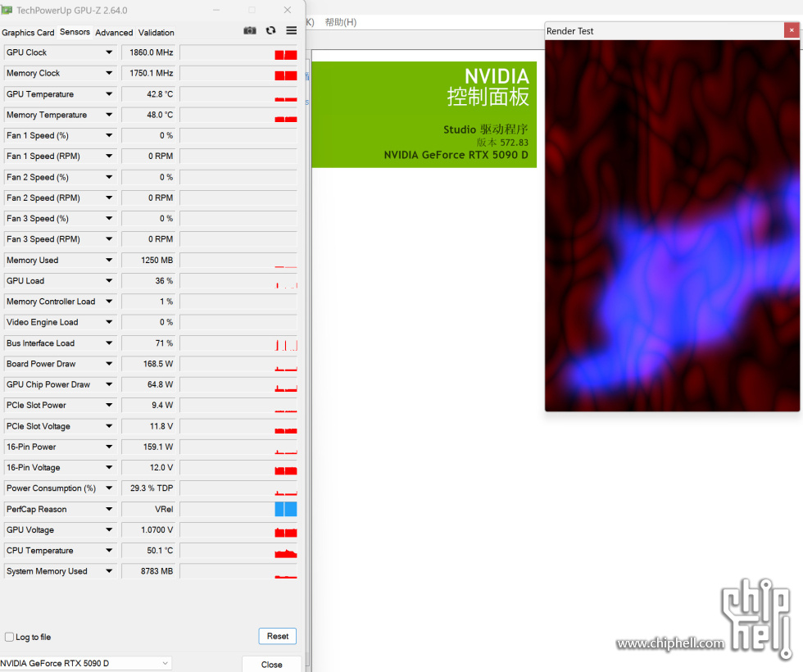Click the GPU Clock history graph
Screen dimensions: 803x672
tap(238, 52)
